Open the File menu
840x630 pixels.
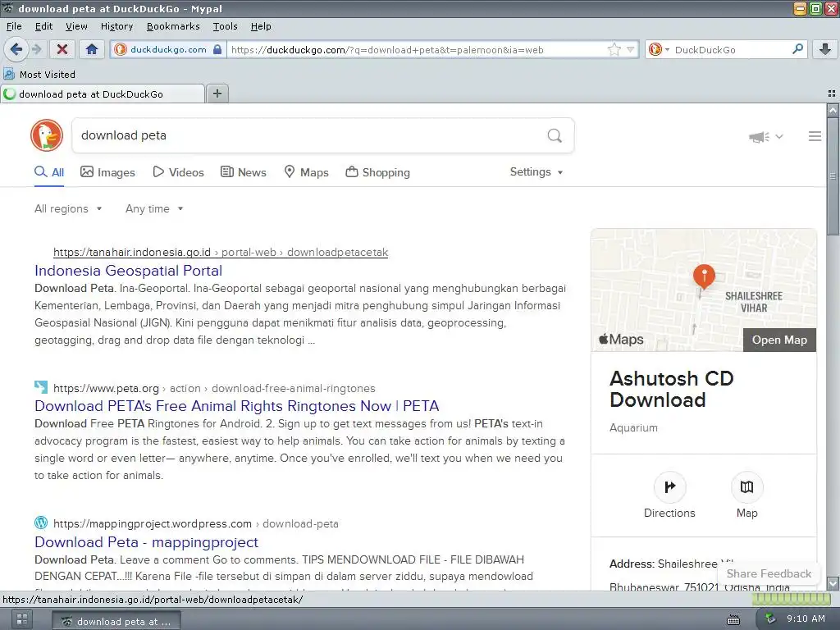[x=14, y=26]
